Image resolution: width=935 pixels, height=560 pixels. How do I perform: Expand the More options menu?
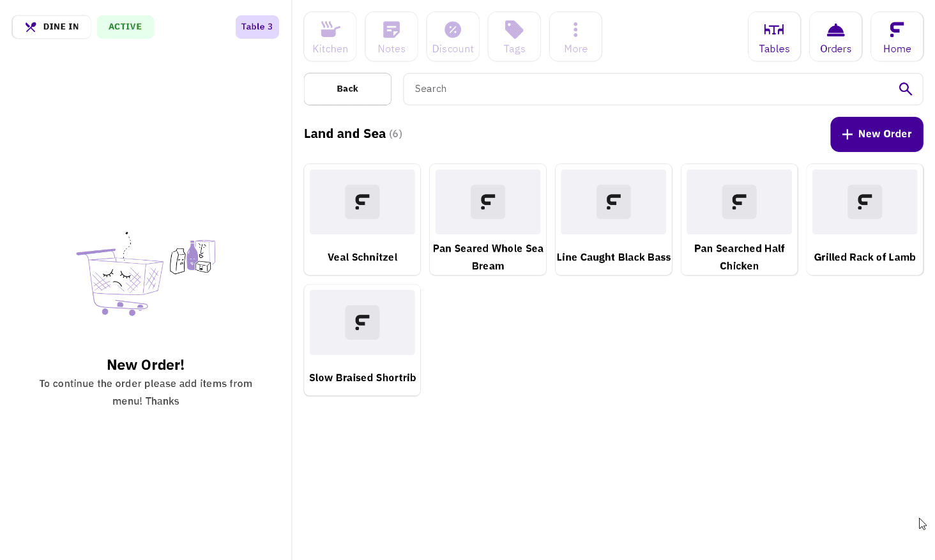(x=575, y=36)
